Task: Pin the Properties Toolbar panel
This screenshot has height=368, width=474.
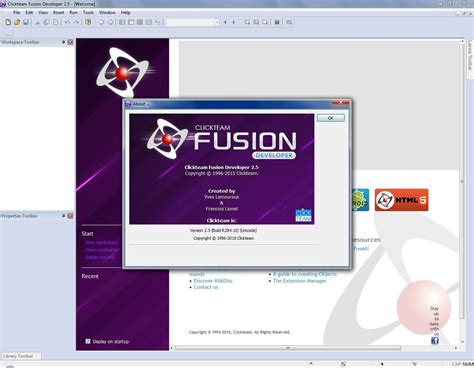Action: pyautogui.click(x=63, y=216)
